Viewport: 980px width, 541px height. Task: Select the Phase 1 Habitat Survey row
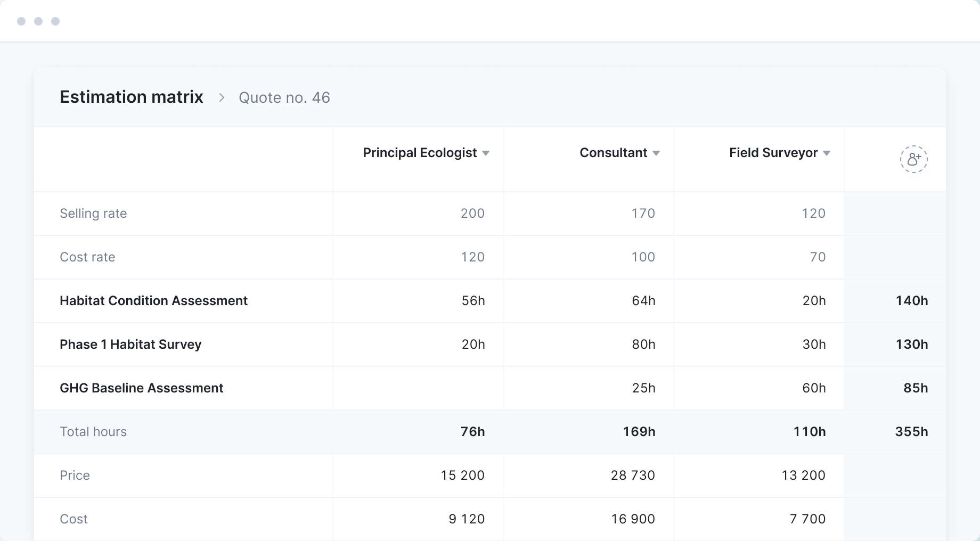click(130, 345)
